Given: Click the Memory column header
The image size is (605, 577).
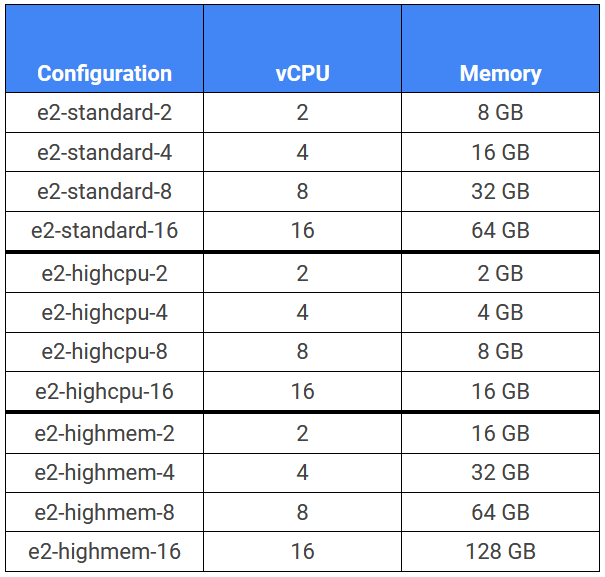Looking at the screenshot, I should [500, 73].
